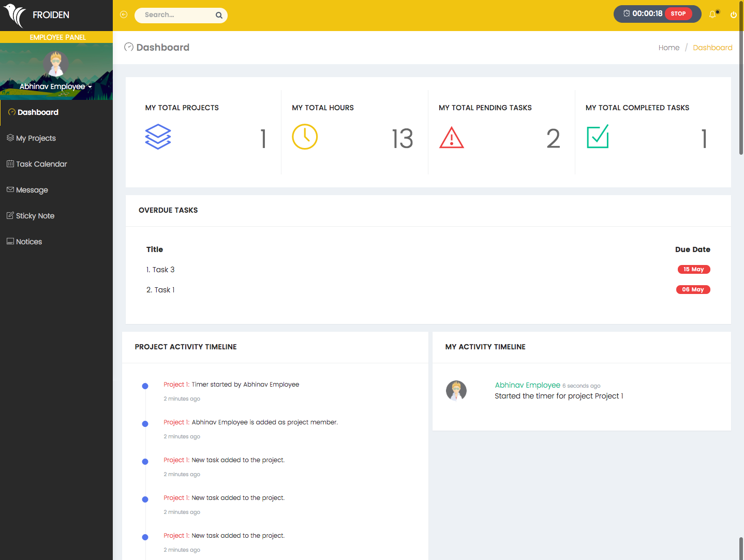Open the Dashboard from the sidebar
Image resolution: width=744 pixels, height=560 pixels.
(37, 112)
